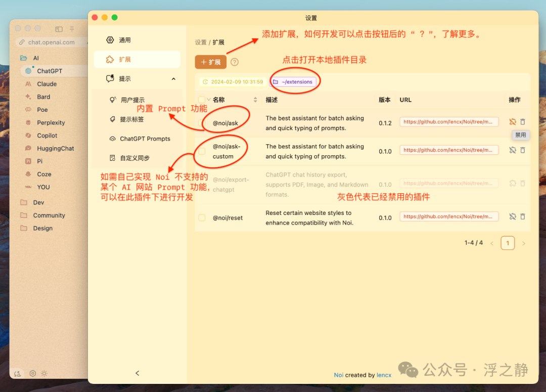Toggle the sidebar layout icon in Noi window
This screenshot has width=546, height=392.
[x=59, y=29]
